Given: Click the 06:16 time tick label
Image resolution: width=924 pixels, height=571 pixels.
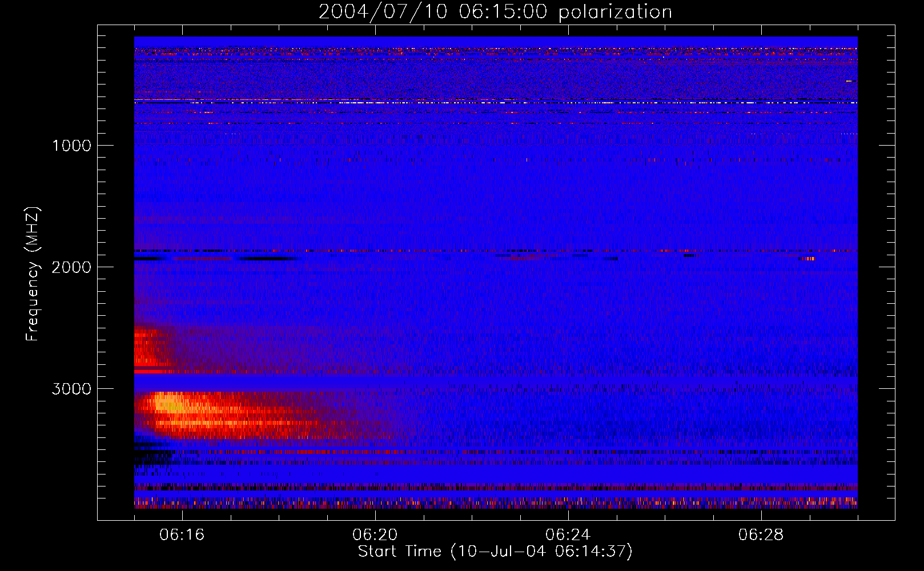Looking at the screenshot, I should click(182, 535).
